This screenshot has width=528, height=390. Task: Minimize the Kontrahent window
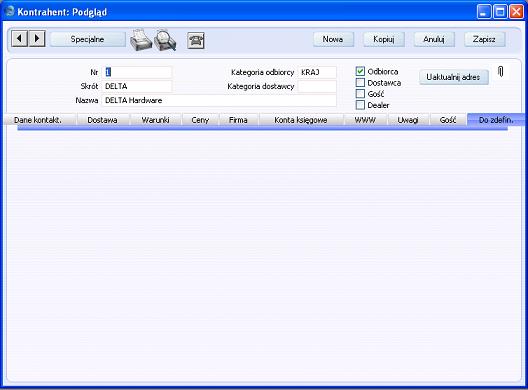click(484, 11)
